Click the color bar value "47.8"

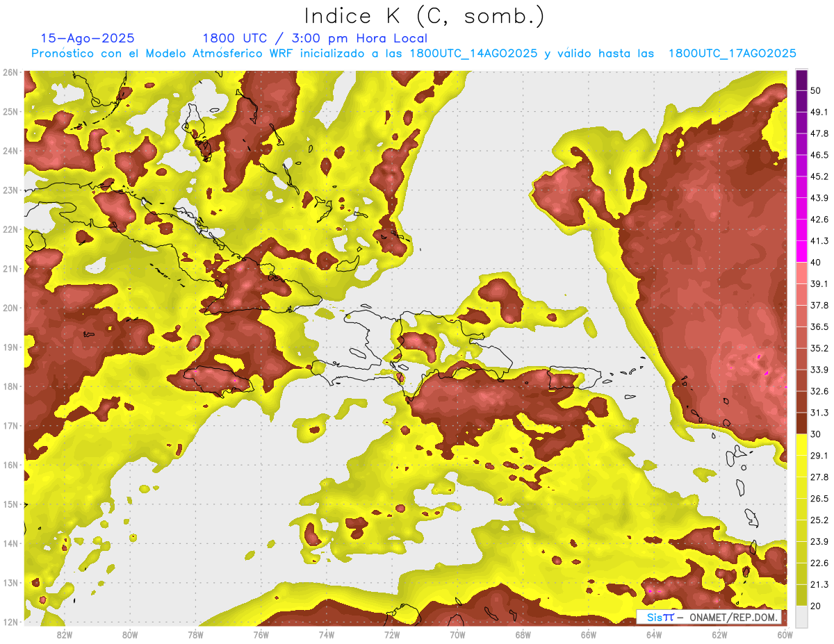click(819, 133)
